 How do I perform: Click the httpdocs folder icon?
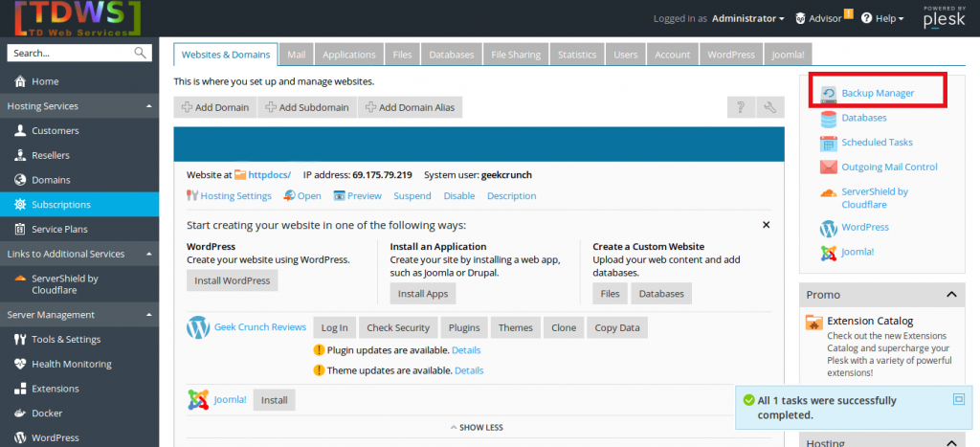pyautogui.click(x=240, y=175)
